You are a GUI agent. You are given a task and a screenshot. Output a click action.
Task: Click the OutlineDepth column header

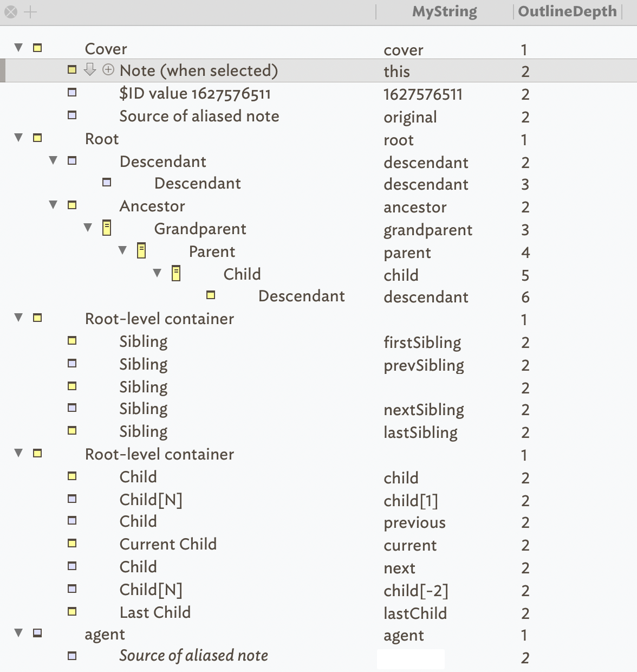click(x=567, y=12)
